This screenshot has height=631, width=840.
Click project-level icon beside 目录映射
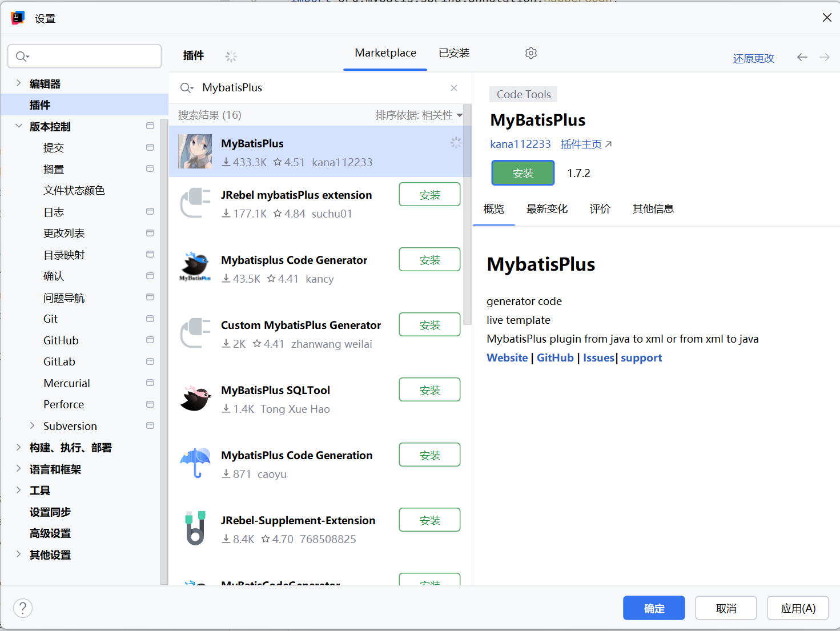(150, 254)
